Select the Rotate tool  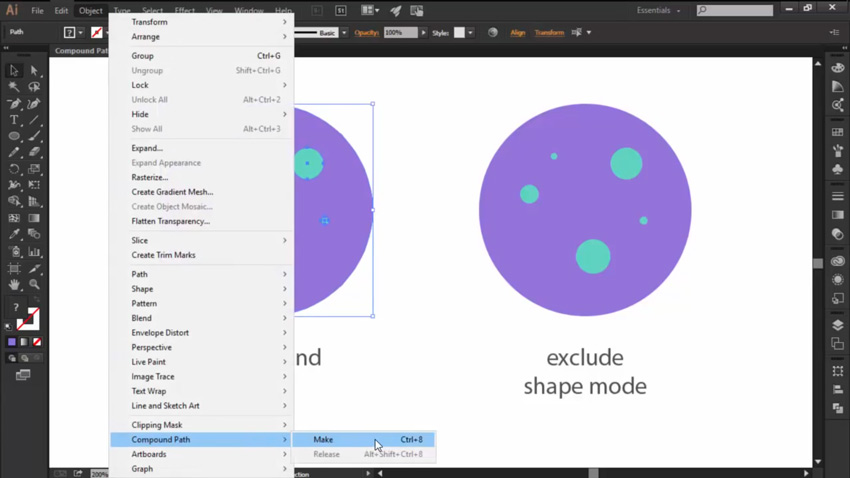(x=14, y=169)
